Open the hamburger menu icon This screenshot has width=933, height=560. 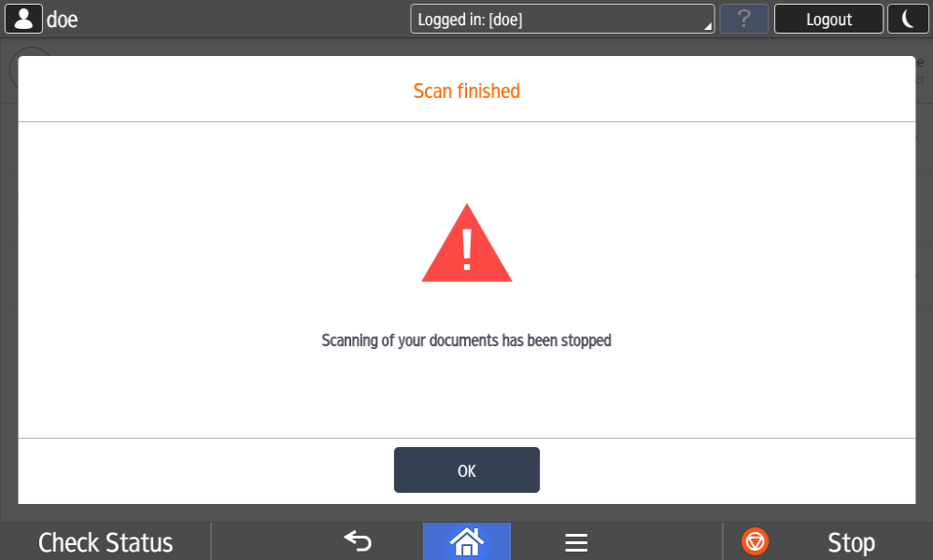pos(576,542)
